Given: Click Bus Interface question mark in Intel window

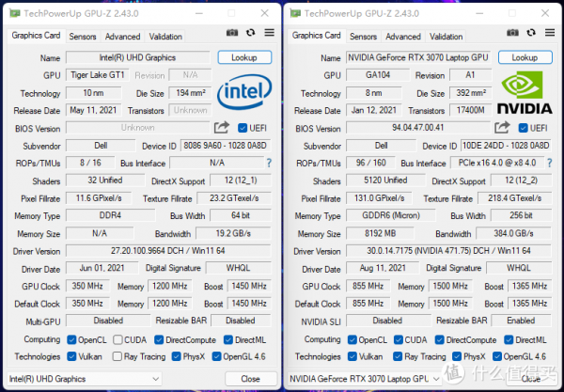Looking at the screenshot, I should pyautogui.click(x=269, y=163).
